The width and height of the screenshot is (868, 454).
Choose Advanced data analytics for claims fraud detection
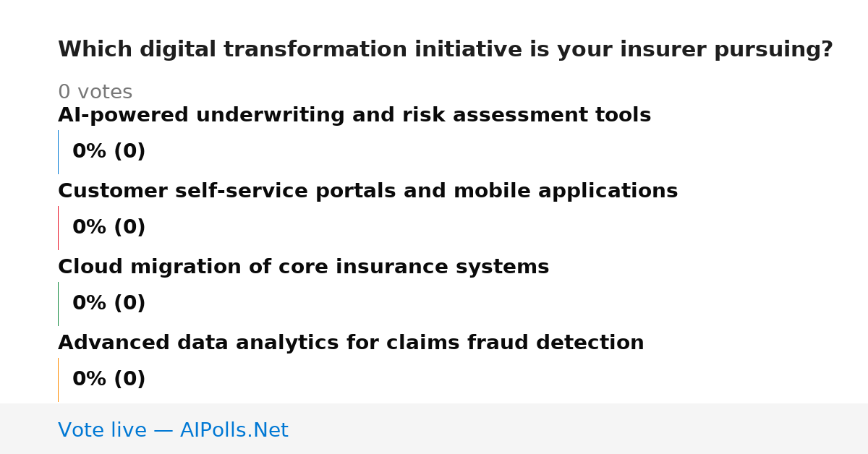point(351,343)
